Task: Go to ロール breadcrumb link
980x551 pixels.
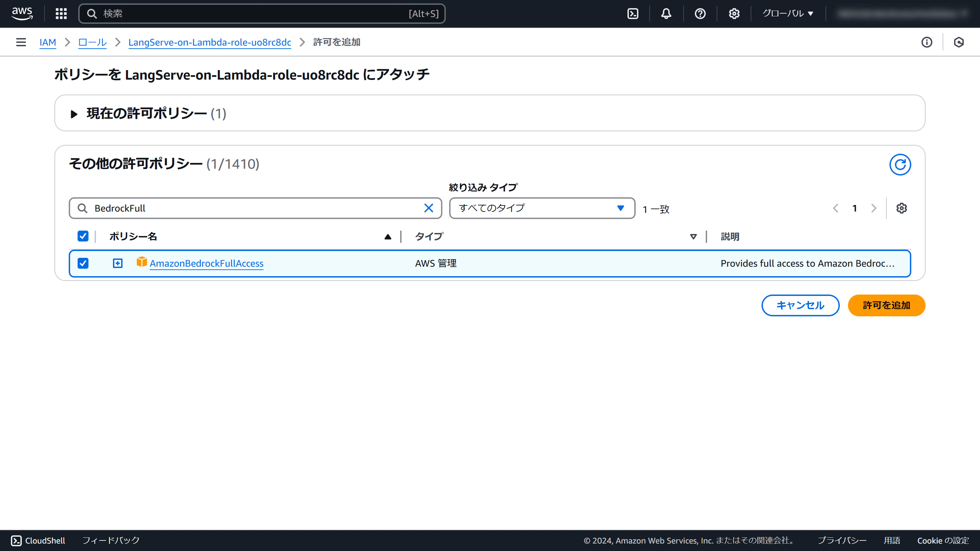Action: [93, 42]
